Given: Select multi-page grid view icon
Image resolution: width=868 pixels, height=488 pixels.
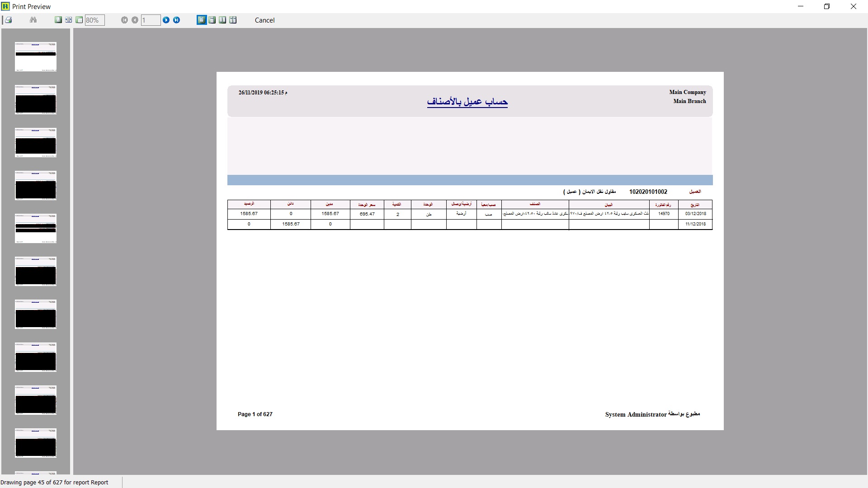Looking at the screenshot, I should pyautogui.click(x=233, y=20).
